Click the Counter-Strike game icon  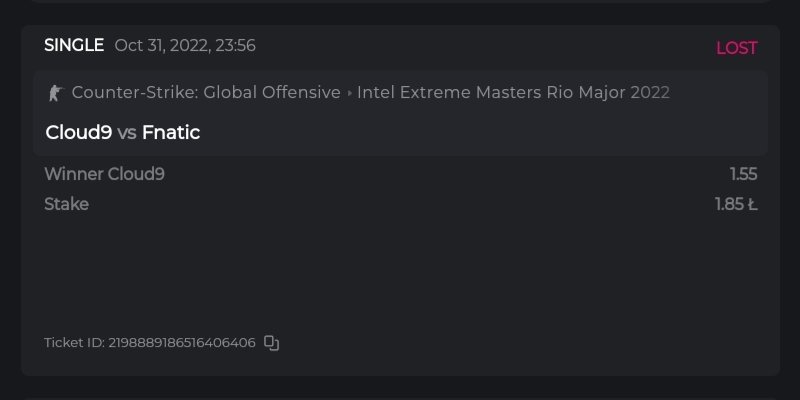(54, 93)
